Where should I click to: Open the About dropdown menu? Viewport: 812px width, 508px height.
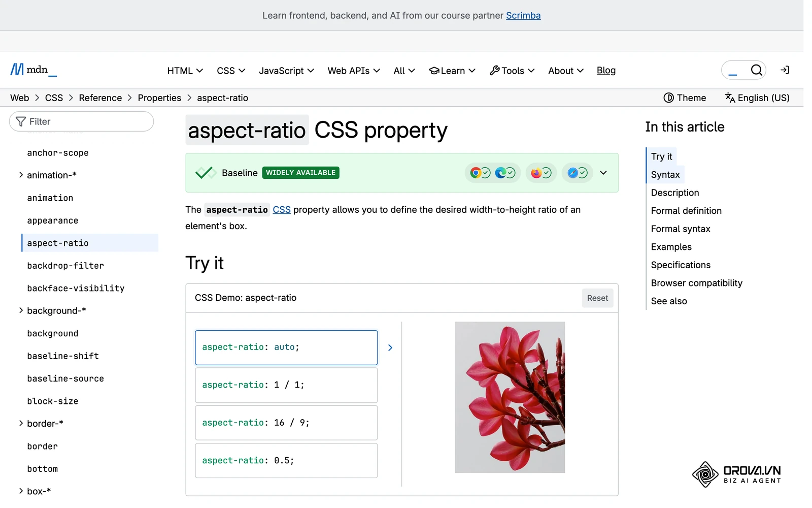[566, 71]
